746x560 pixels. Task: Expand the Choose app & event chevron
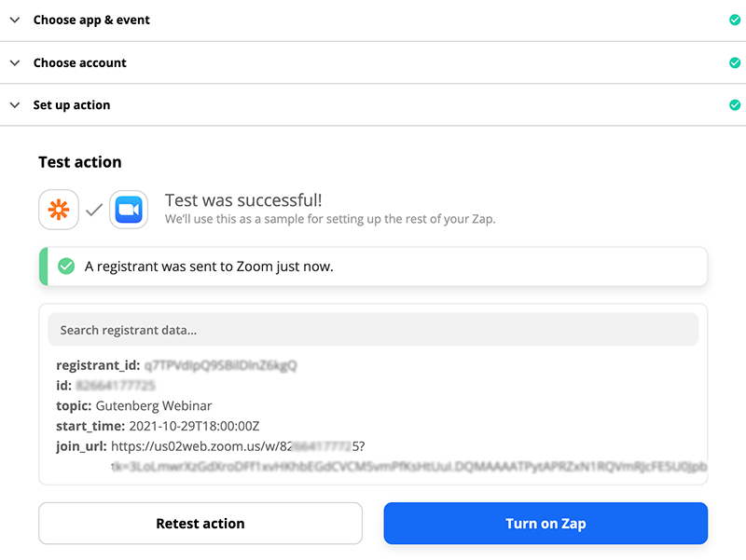coord(15,20)
